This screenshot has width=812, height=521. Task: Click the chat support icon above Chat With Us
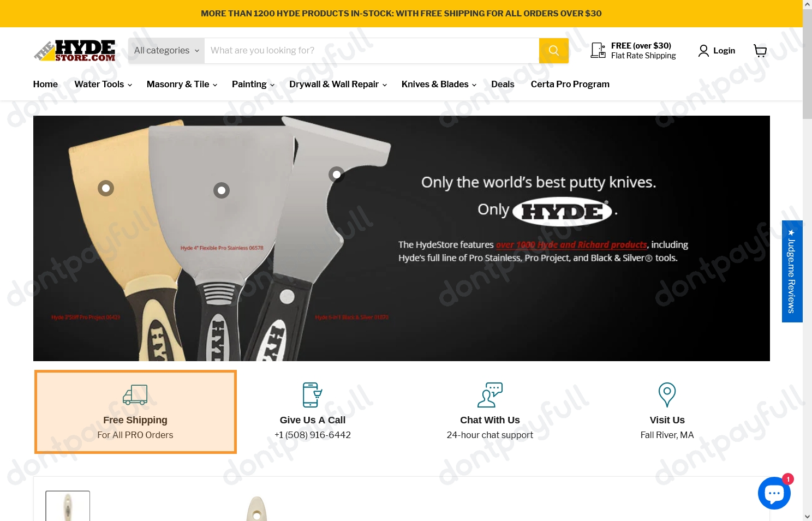coord(489,394)
